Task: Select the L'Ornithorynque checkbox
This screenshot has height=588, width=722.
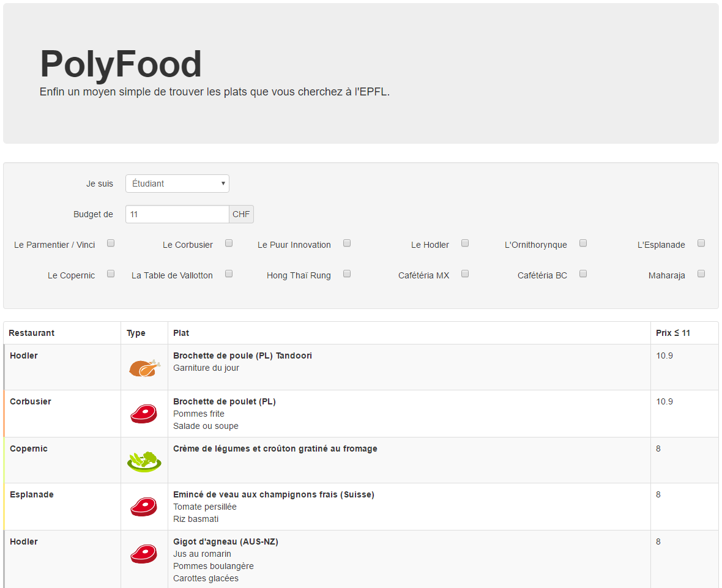Action: [x=583, y=243]
